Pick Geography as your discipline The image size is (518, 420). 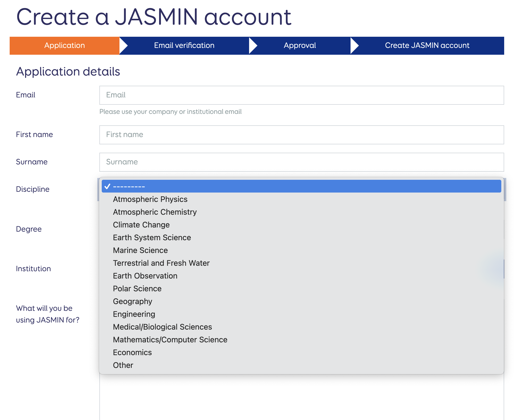132,301
